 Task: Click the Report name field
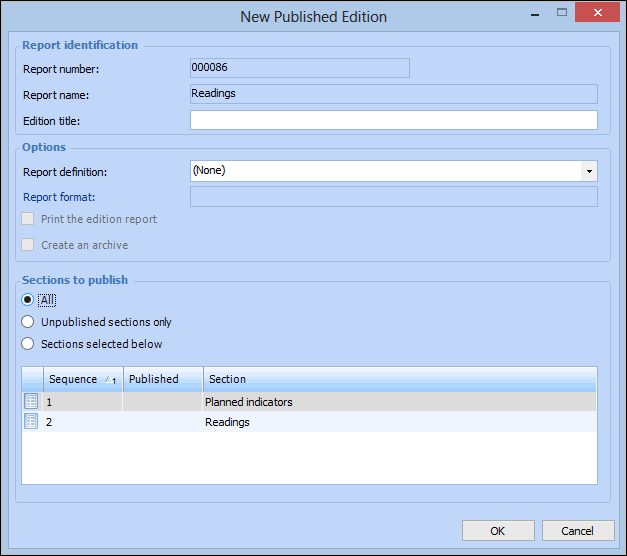393,94
